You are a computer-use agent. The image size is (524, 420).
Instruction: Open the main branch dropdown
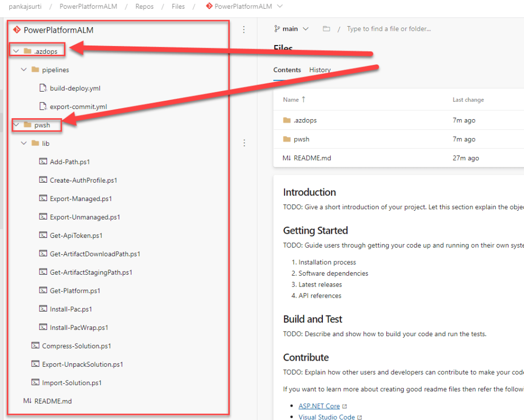point(292,29)
